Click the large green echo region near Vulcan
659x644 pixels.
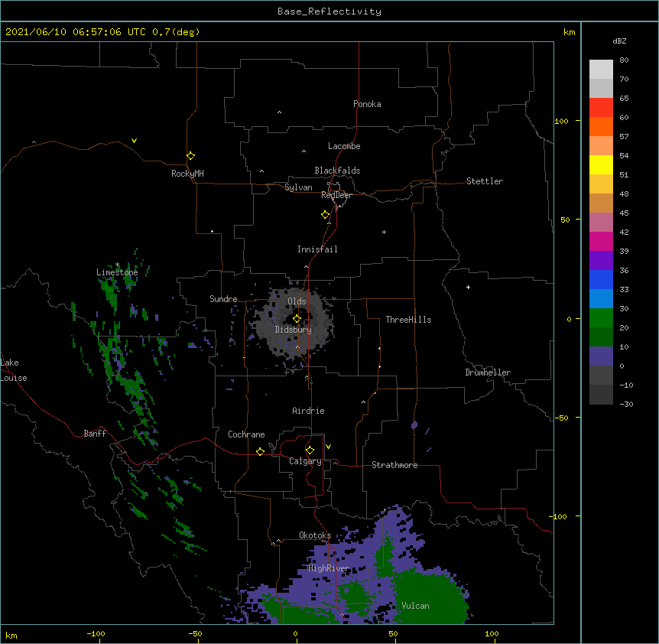point(429,595)
